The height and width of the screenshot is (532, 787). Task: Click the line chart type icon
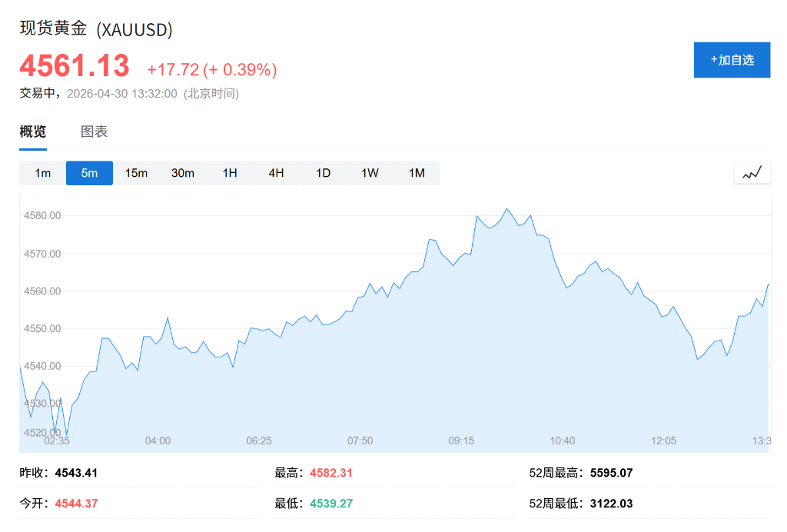tap(752, 173)
